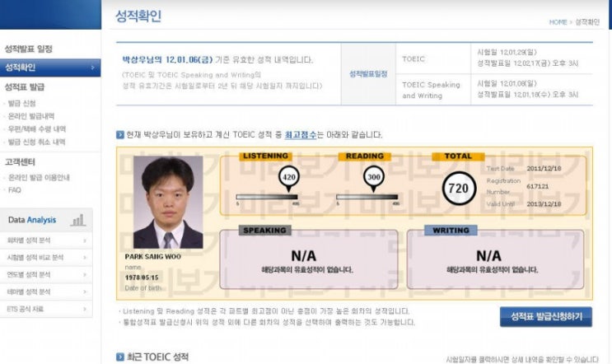Open FAQ link in sidebar

(x=15, y=190)
